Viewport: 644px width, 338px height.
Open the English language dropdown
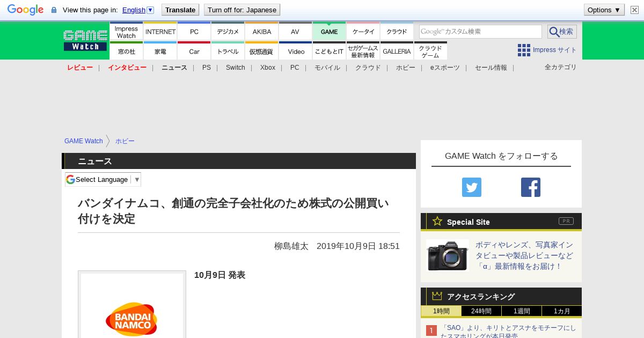point(138,10)
